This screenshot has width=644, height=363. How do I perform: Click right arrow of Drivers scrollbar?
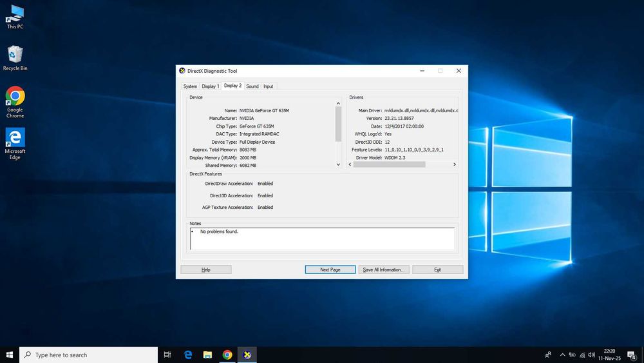(x=454, y=164)
